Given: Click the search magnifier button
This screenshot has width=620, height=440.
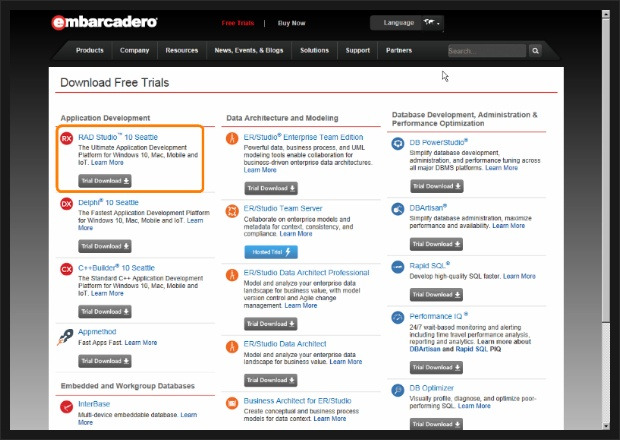Looking at the screenshot, I should (535, 51).
